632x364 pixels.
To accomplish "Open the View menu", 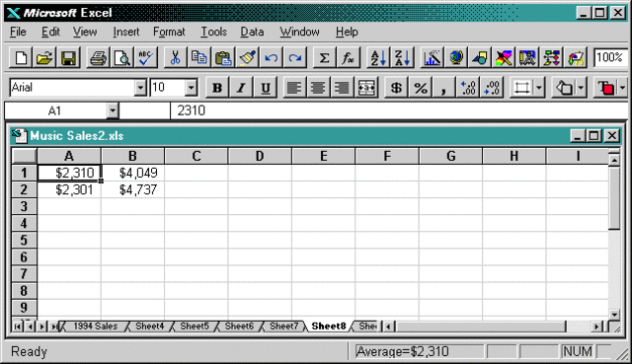I will pos(85,32).
